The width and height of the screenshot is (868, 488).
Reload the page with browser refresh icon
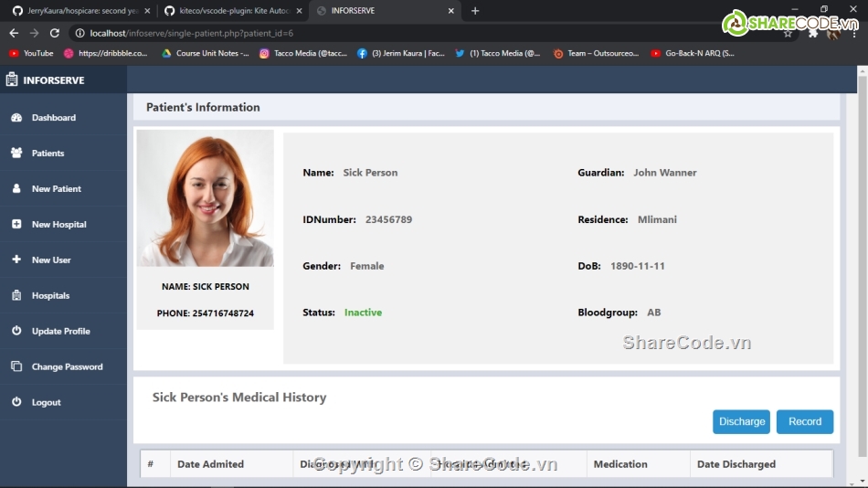coord(55,33)
